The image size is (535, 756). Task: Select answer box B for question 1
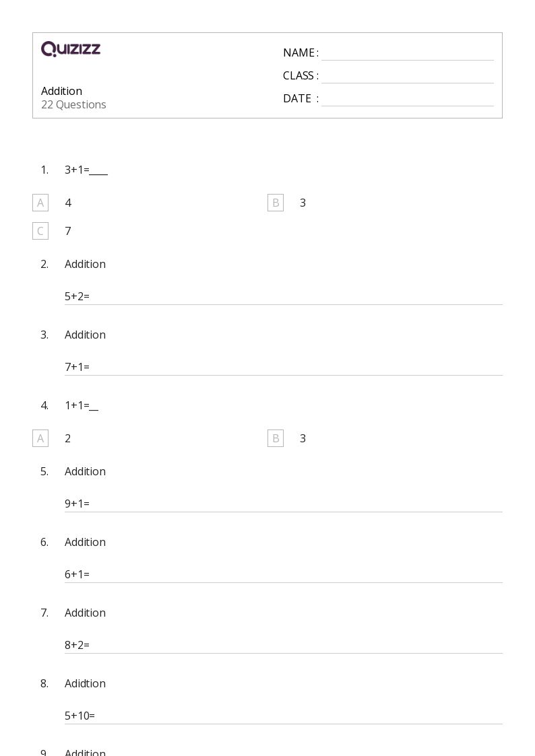276,203
